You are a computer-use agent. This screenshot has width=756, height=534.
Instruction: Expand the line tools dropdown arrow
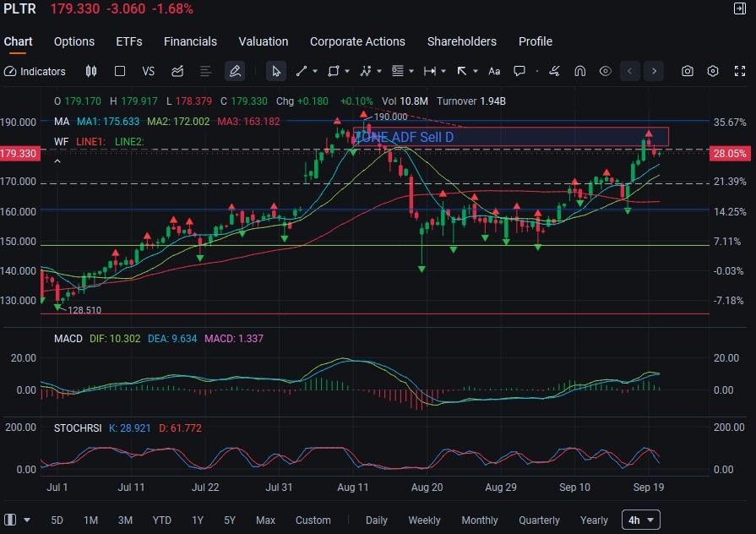pyautogui.click(x=315, y=71)
